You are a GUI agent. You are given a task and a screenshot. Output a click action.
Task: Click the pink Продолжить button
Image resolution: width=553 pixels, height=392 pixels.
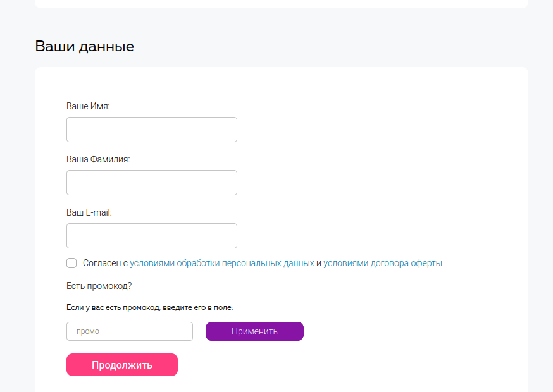(122, 365)
